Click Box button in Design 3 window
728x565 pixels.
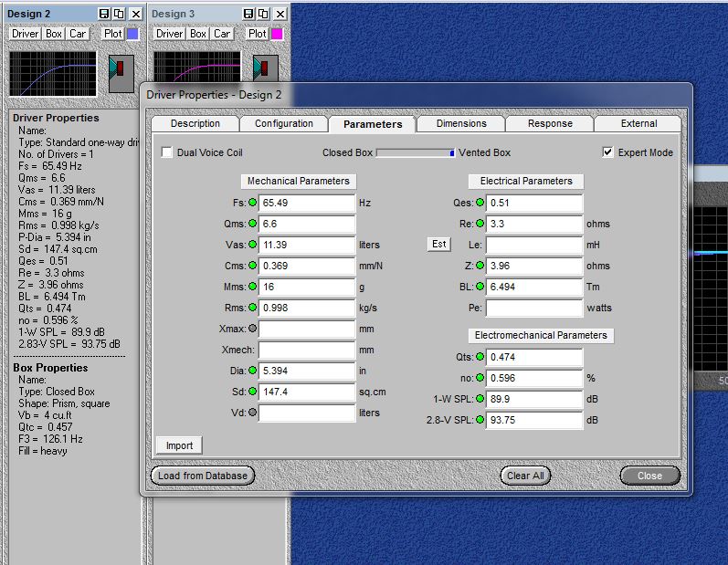(198, 34)
